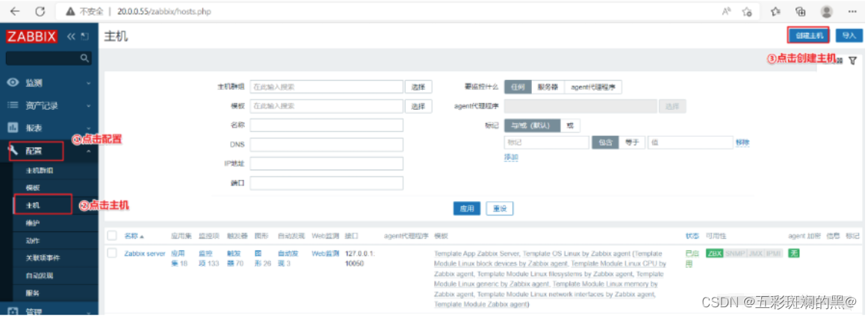Open 主机群组 in the sidebar
Image resolution: width=868 pixels, height=317 pixels.
40,170
